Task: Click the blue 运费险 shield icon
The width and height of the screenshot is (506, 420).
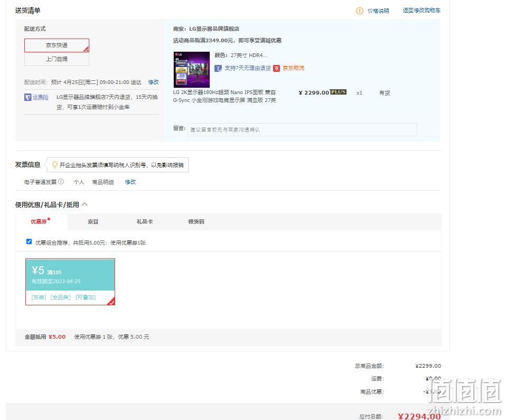Action: tap(28, 97)
